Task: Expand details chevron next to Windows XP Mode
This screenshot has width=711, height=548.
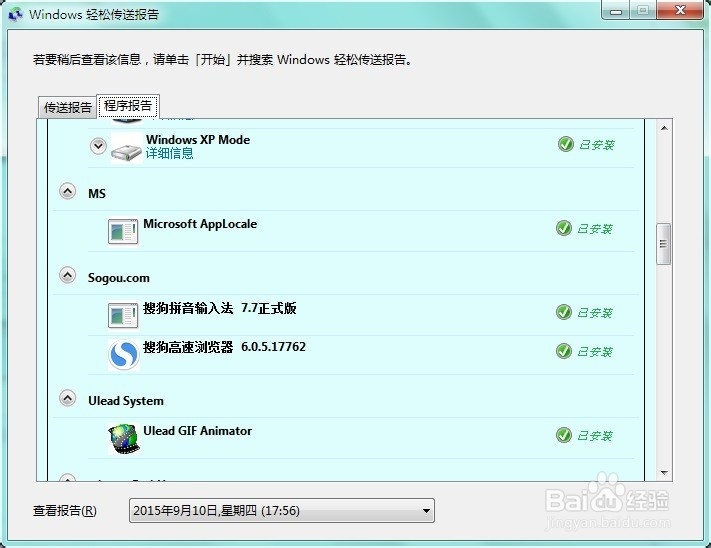Action: (x=98, y=146)
